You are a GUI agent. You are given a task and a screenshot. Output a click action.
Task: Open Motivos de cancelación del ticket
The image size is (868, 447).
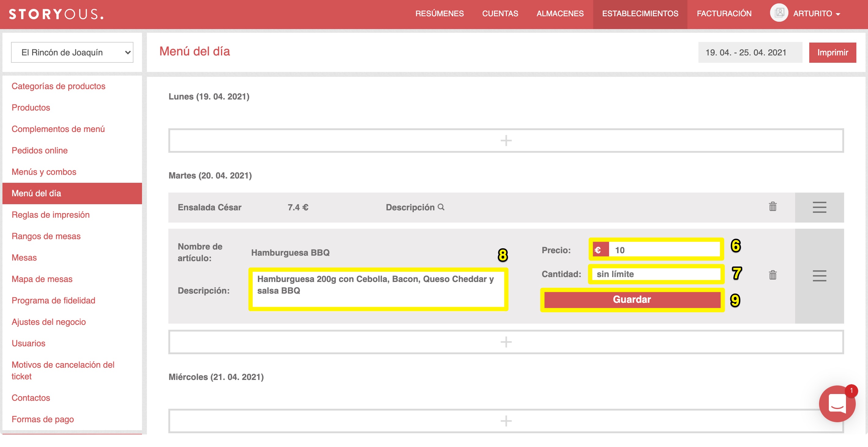point(63,370)
